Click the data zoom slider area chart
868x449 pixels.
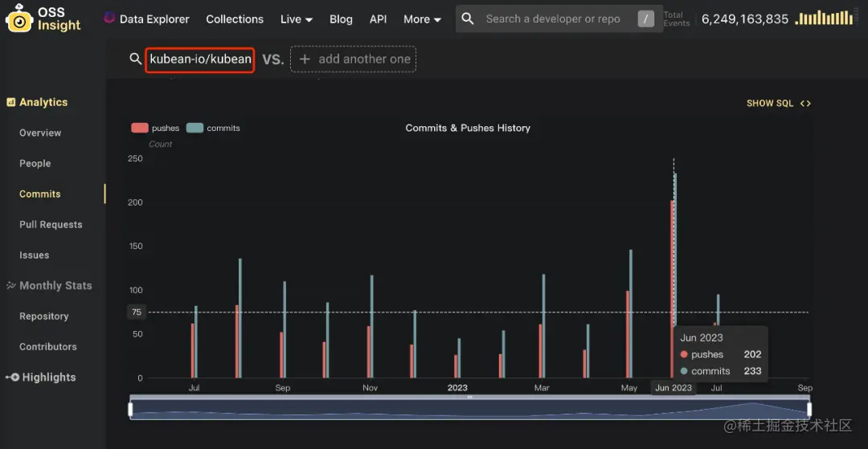[470, 410]
